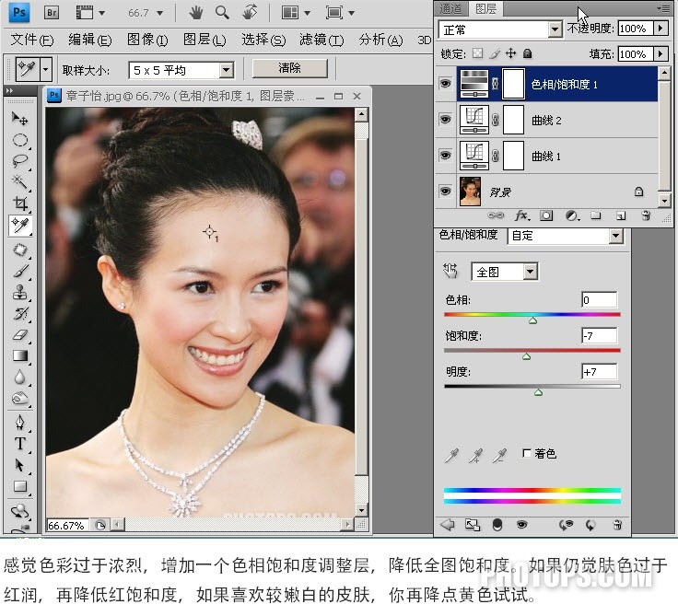The image size is (678, 616).
Task: Select the Move tool
Action: point(19,118)
